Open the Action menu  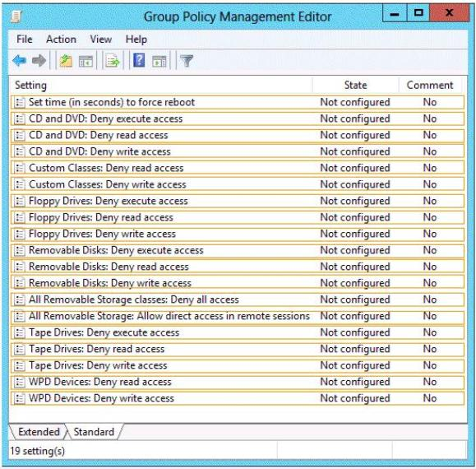tap(61, 39)
